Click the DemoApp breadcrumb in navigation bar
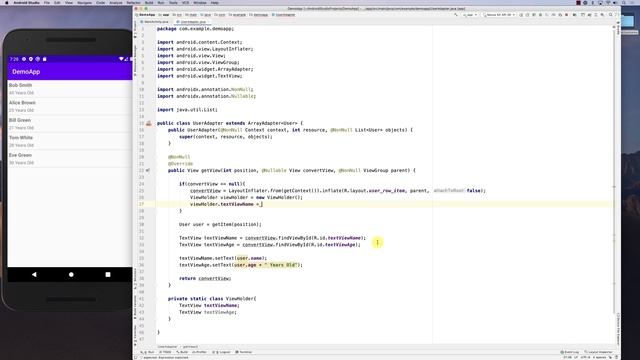Image resolution: width=640 pixels, height=360 pixels. (x=146, y=15)
